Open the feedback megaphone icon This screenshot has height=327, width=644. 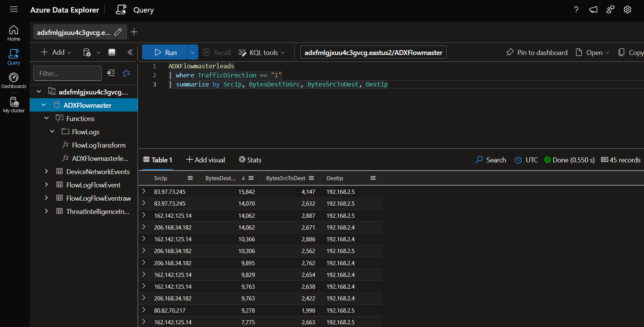click(593, 10)
